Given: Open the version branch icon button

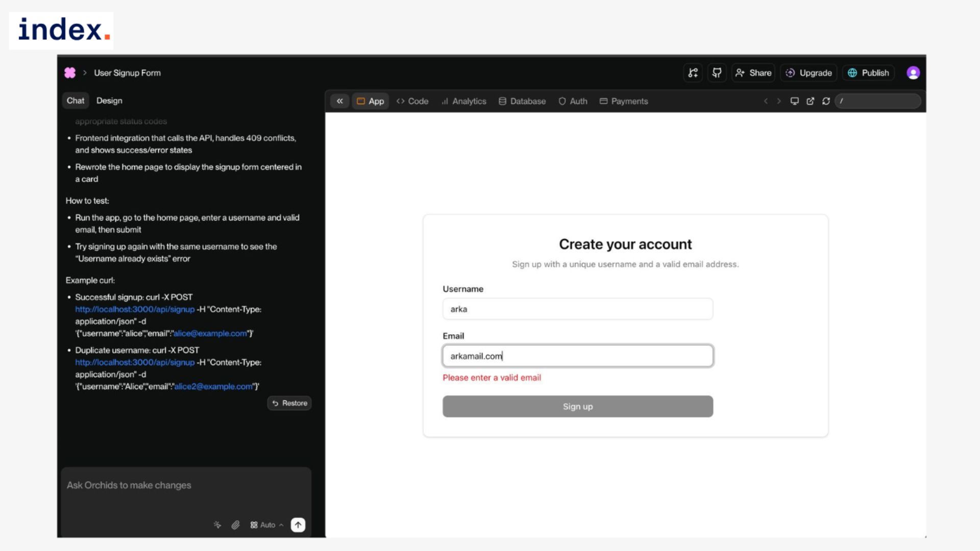Looking at the screenshot, I should [x=693, y=73].
